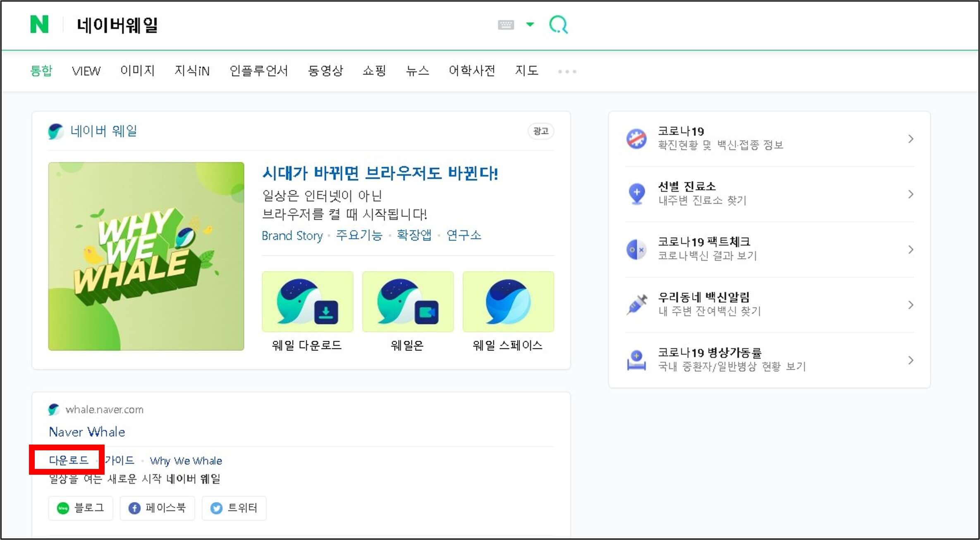Open the 네이버 웨일 ad title link
This screenshot has width=980, height=540.
103,131
